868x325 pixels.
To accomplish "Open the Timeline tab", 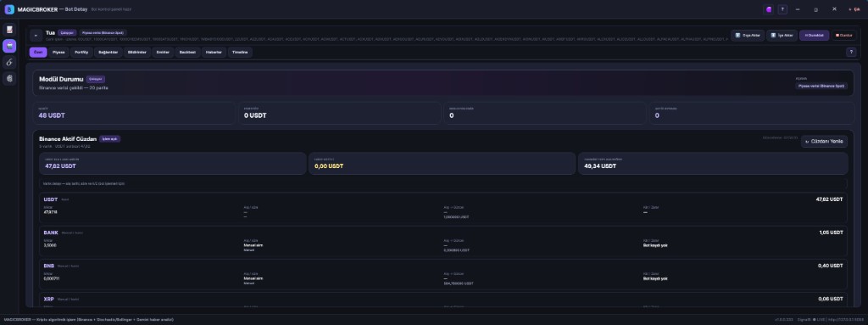I will (240, 52).
